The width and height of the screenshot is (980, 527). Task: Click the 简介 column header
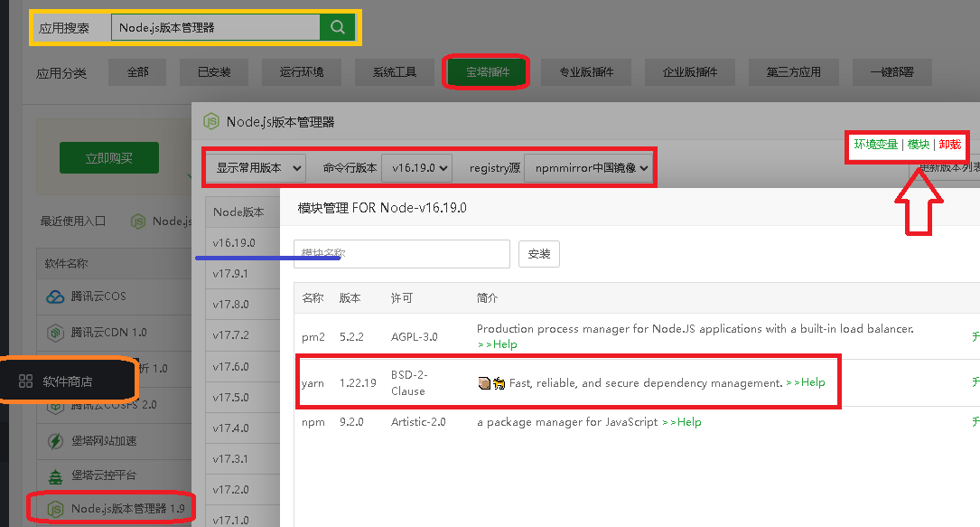click(x=488, y=298)
